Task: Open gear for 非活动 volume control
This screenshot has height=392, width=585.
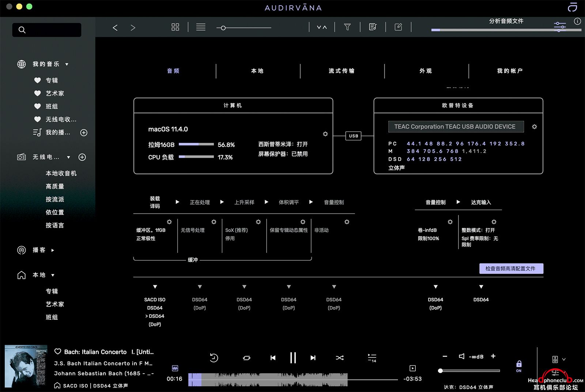Action: click(x=347, y=222)
